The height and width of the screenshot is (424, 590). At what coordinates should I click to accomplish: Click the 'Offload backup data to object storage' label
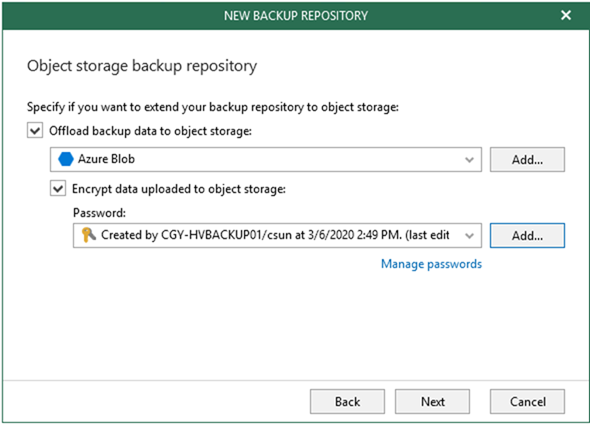click(x=151, y=131)
